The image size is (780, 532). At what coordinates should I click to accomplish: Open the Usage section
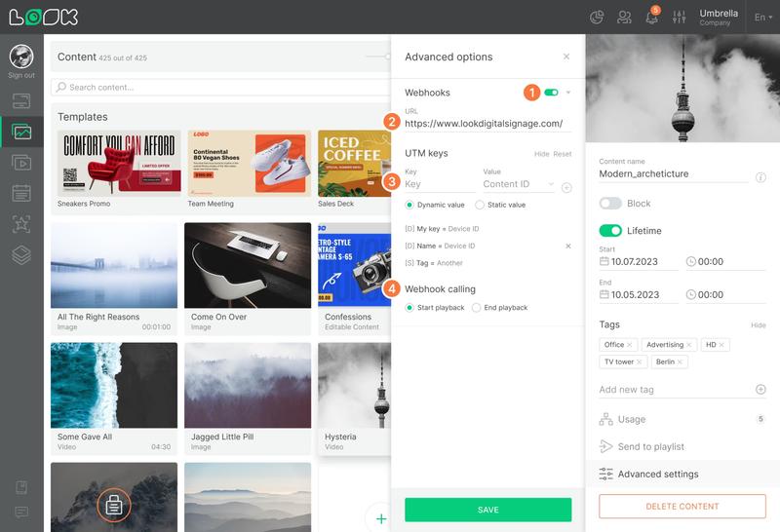click(x=682, y=420)
